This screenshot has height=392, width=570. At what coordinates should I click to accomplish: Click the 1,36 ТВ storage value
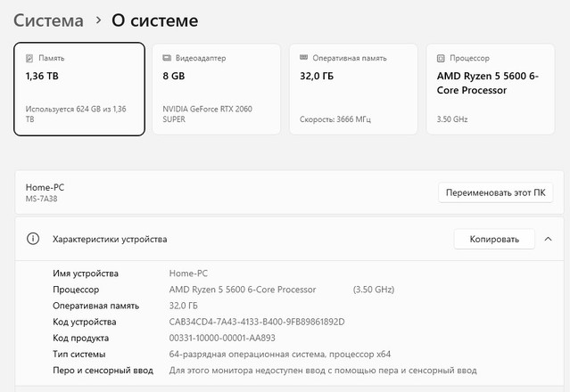tap(42, 77)
